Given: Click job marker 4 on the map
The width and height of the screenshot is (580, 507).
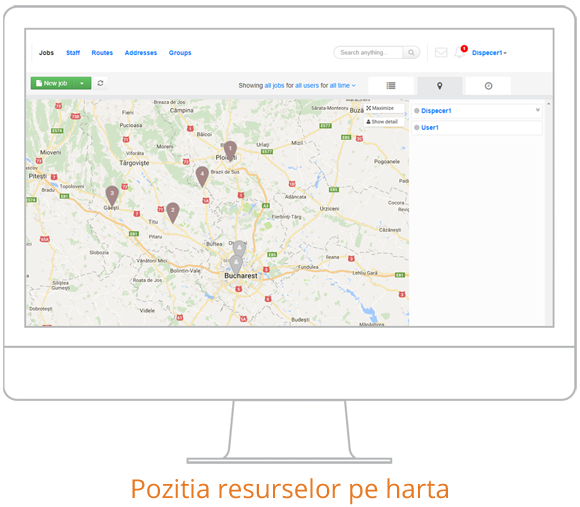Looking at the screenshot, I should (202, 176).
